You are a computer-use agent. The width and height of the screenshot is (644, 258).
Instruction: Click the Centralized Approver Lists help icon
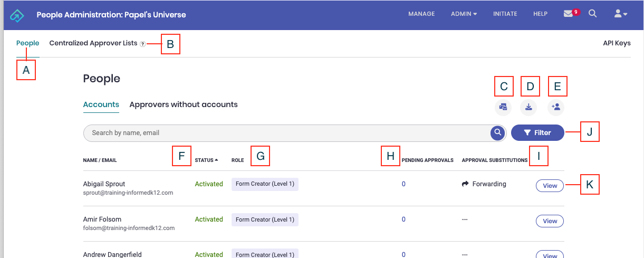point(142,44)
